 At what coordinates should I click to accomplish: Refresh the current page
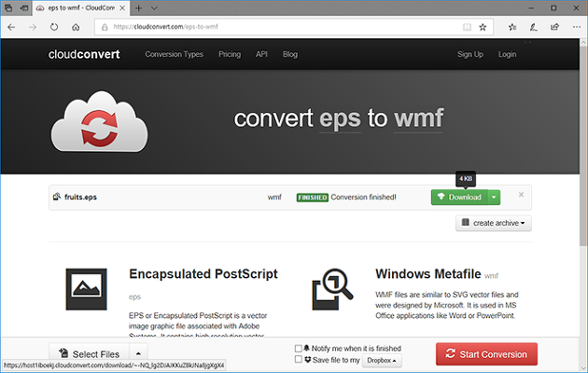pos(54,27)
